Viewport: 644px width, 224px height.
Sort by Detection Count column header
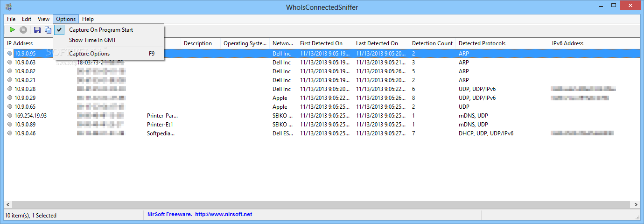click(x=433, y=43)
